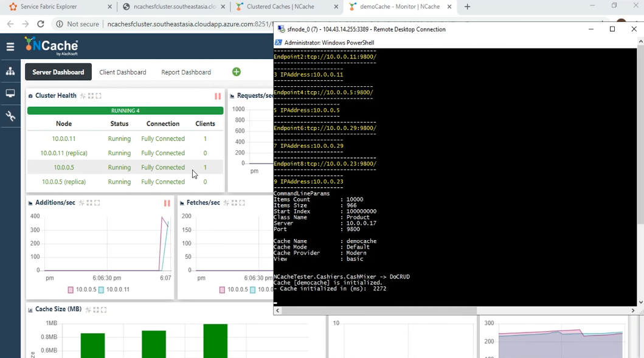Switch to Server Dashboard tab

[x=58, y=72]
